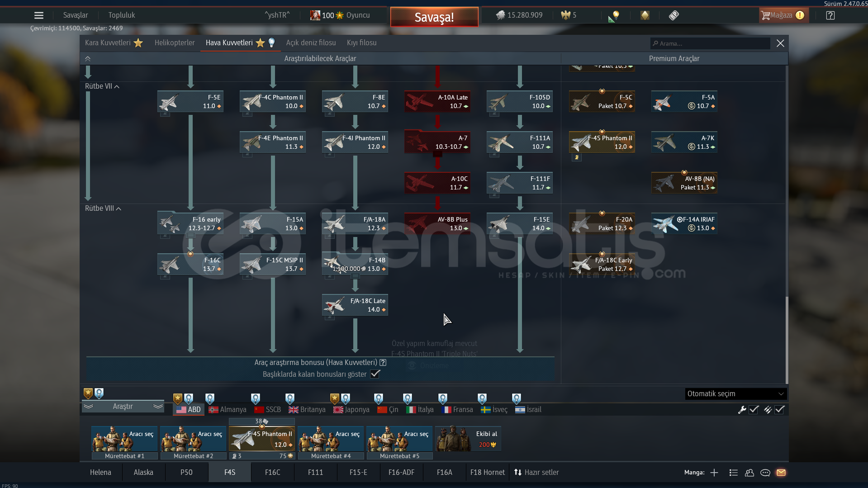Select the F18 Hornet preset tab

coord(488,473)
